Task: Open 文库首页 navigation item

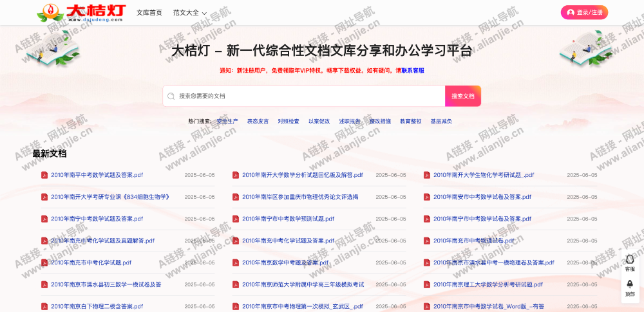Action: coord(149,13)
